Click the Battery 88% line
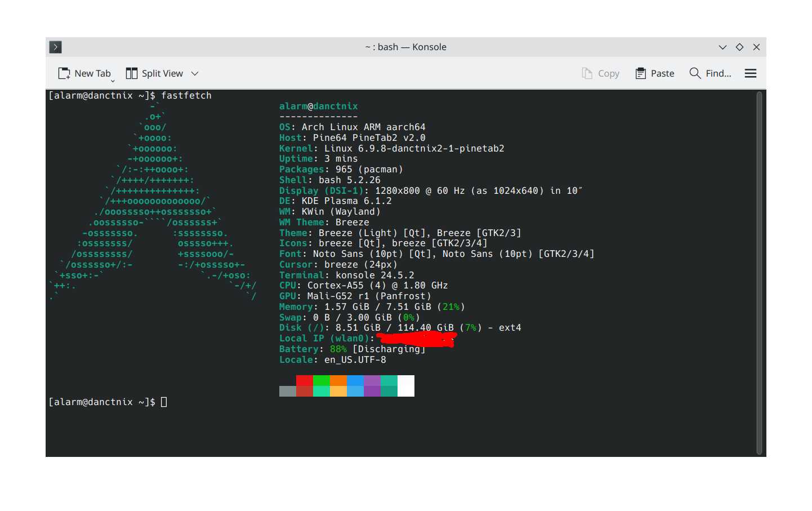Image resolution: width=812 pixels, height=511 pixels. tap(353, 349)
